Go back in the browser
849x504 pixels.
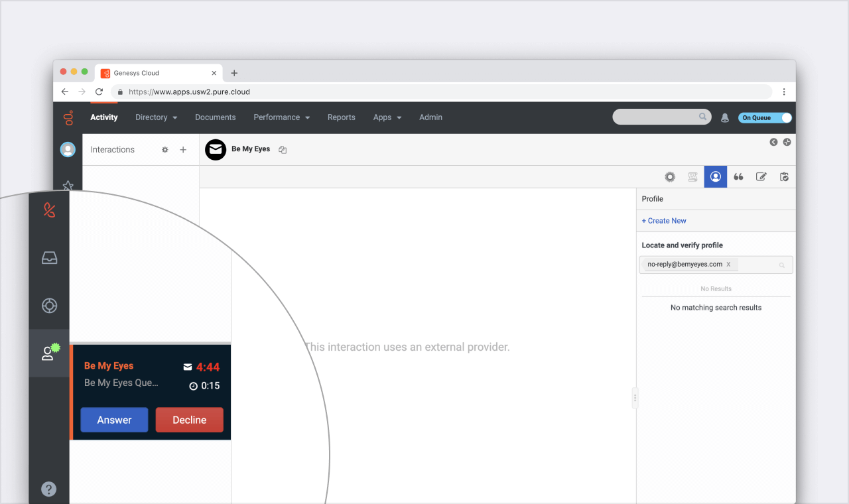click(64, 92)
